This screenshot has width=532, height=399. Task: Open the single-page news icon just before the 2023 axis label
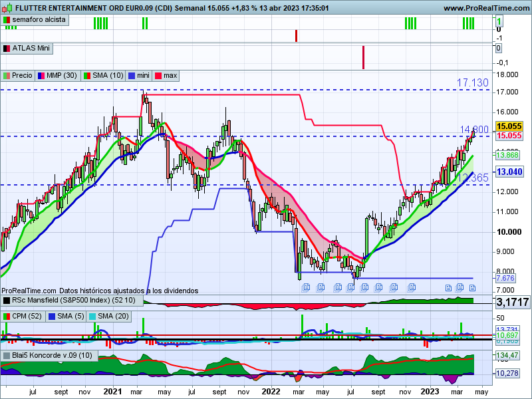click(x=448, y=288)
